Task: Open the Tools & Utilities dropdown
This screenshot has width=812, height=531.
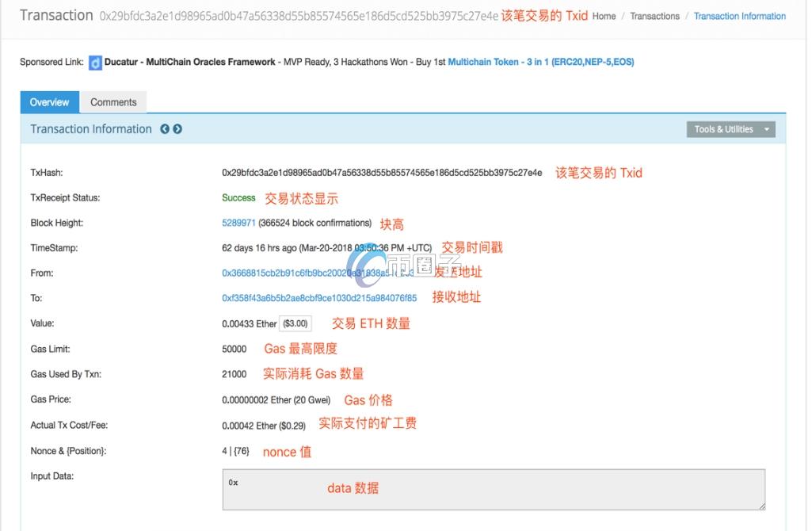Action: pyautogui.click(x=730, y=128)
